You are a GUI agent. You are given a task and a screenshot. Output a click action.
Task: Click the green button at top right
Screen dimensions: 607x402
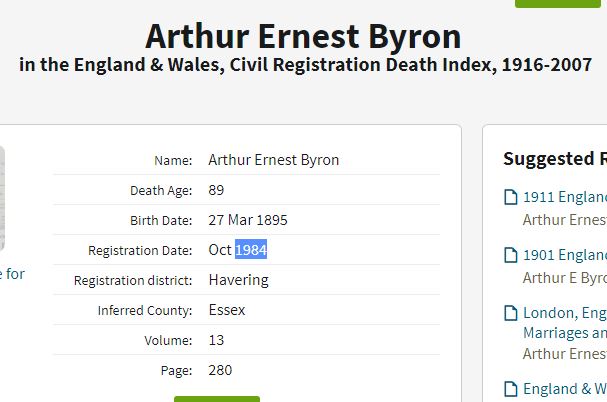pos(557,3)
